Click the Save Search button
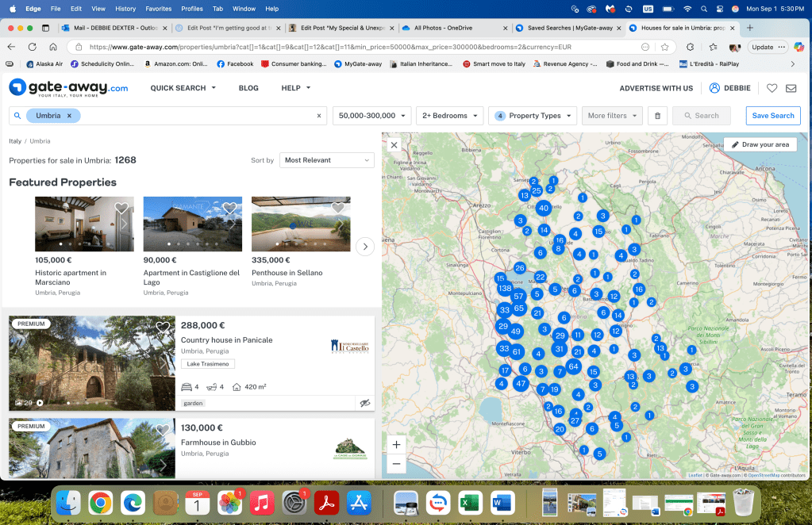This screenshot has width=812, height=525. (772, 116)
